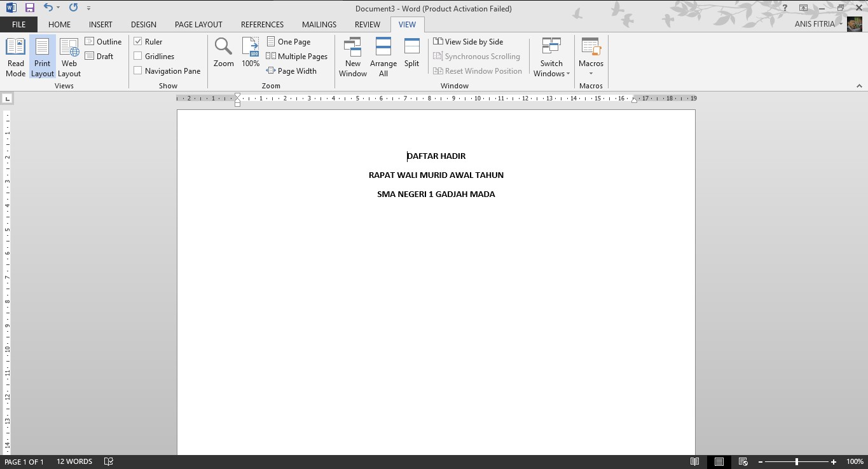Viewport: 868px width, 469px height.
Task: Click the tab selector at the ruler corner
Action: coord(7,99)
